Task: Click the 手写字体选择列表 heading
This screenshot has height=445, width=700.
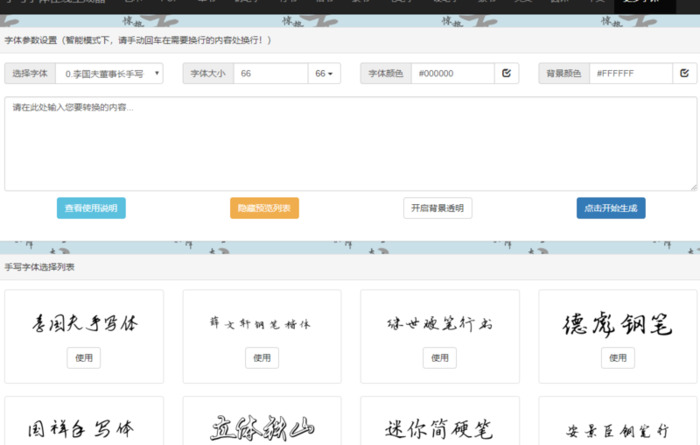Action: pyautogui.click(x=39, y=267)
